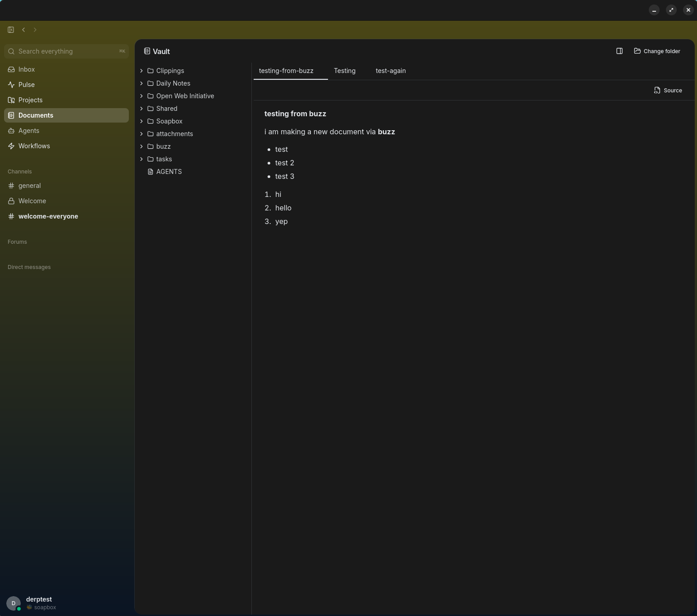The height and width of the screenshot is (616, 697).
Task: Click the Clippings folder icon
Action: coord(150,71)
